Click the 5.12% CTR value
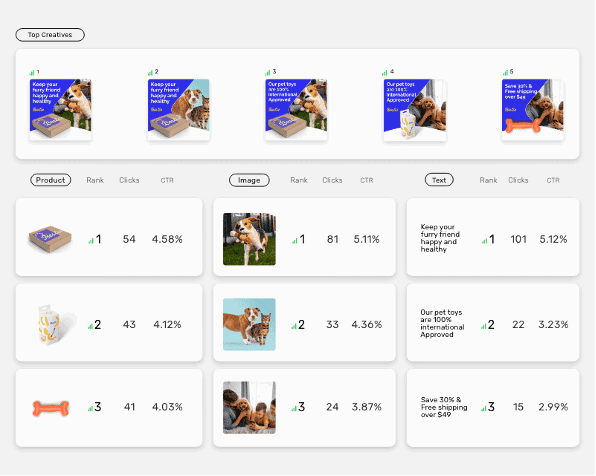 coord(553,240)
